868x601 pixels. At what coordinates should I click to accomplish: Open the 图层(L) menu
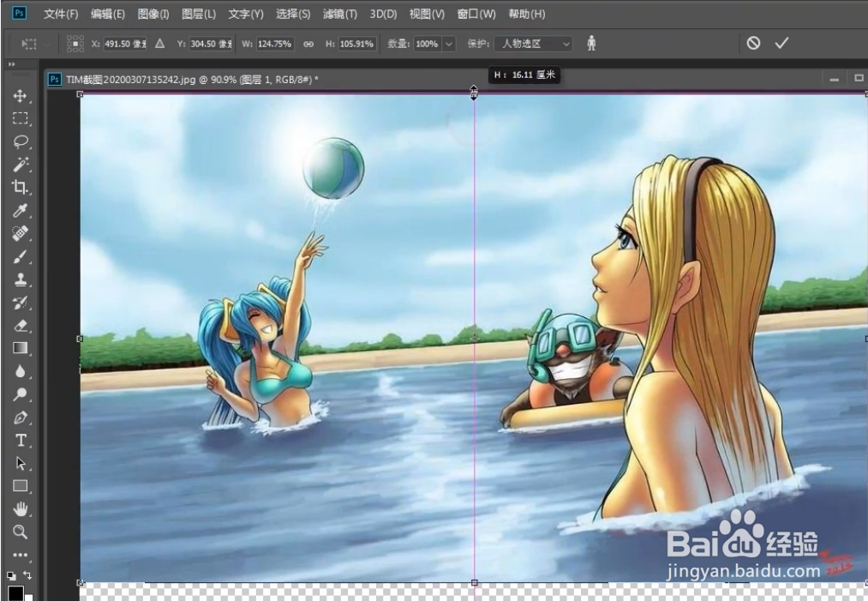point(199,14)
